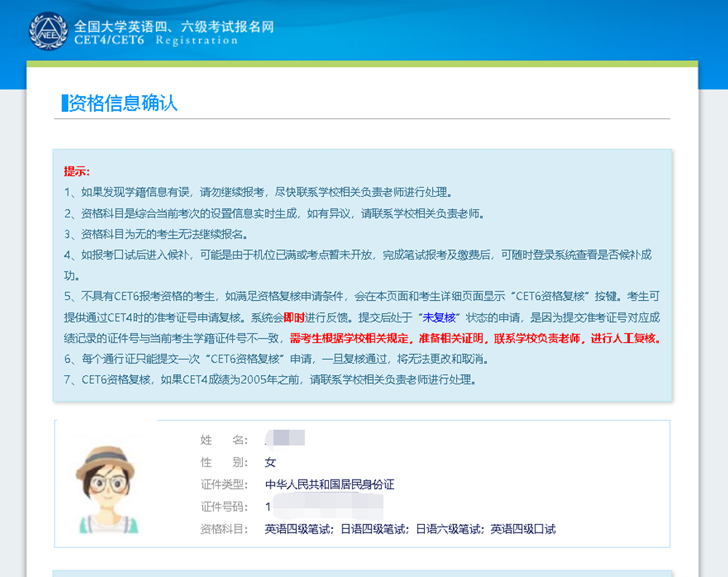
Task: Click the blue 未复核 status text
Action: click(441, 318)
